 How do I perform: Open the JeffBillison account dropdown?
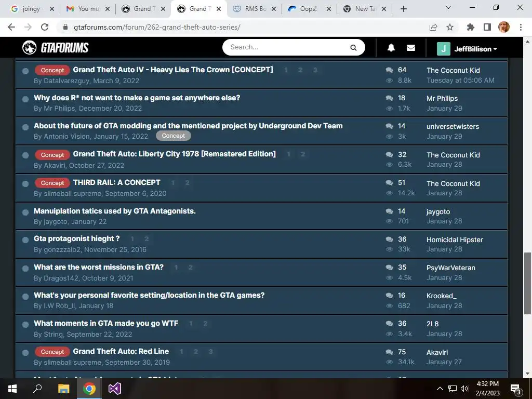[475, 49]
